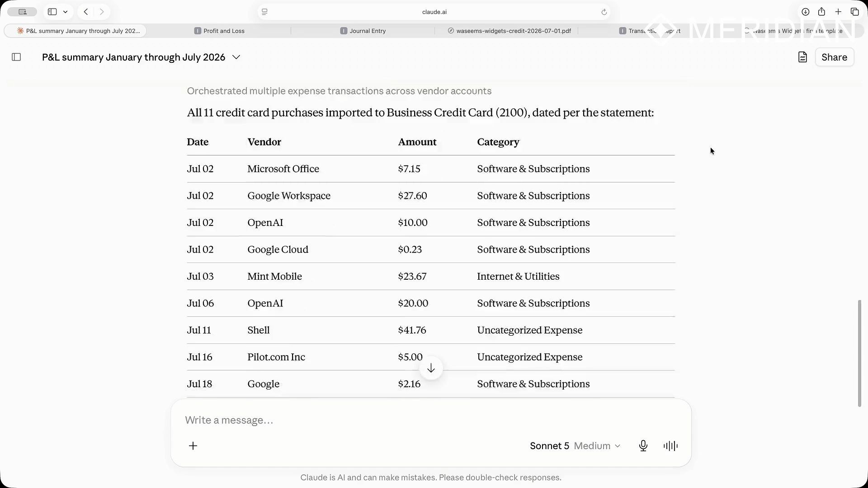868x488 pixels.
Task: Click the Amount column header
Action: [x=417, y=142]
